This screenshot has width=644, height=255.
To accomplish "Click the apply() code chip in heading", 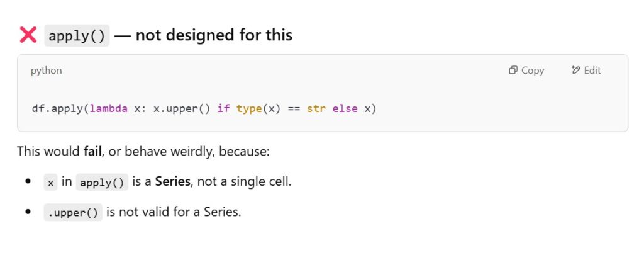I will [77, 35].
